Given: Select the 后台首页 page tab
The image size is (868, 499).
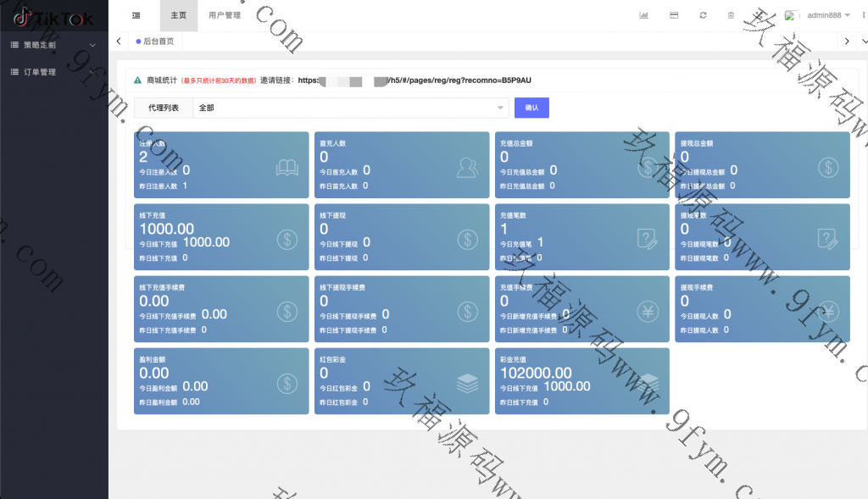Looking at the screenshot, I should pos(154,41).
